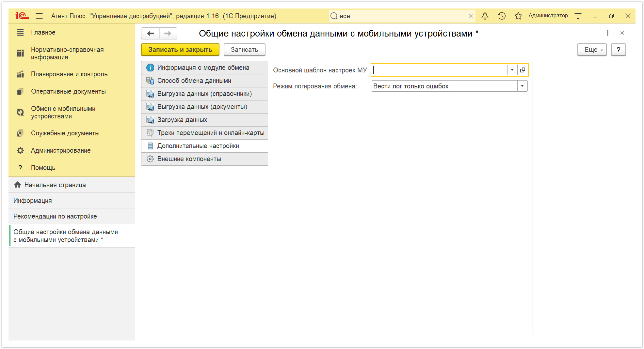Close the settings form tab
This screenshot has height=349, width=644.
622,33
